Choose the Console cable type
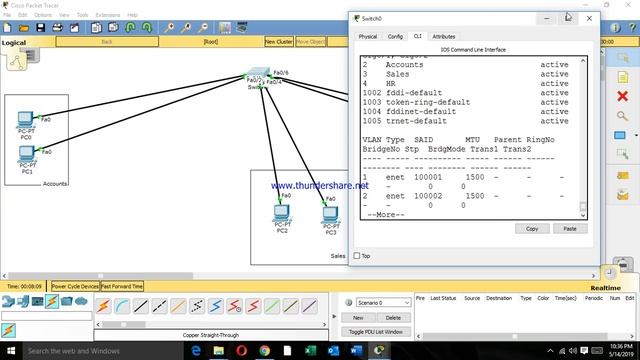 [122, 306]
